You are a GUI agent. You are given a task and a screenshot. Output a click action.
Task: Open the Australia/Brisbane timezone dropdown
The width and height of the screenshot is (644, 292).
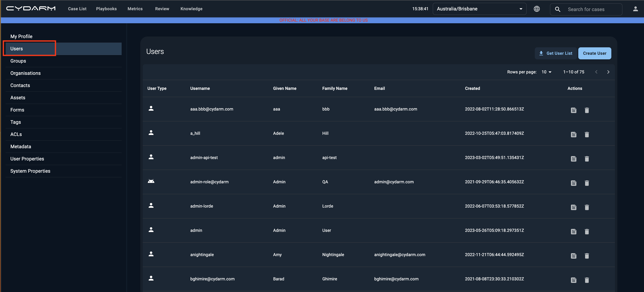(479, 9)
